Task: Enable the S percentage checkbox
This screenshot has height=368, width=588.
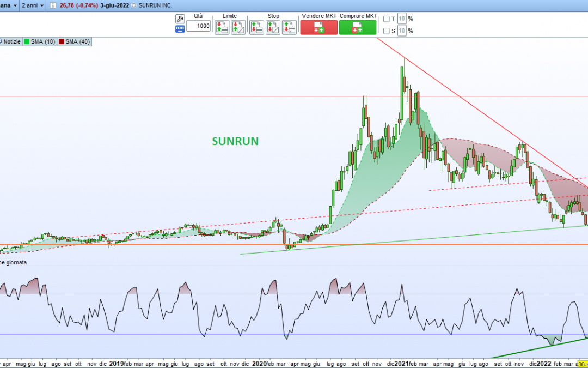Action: point(386,31)
